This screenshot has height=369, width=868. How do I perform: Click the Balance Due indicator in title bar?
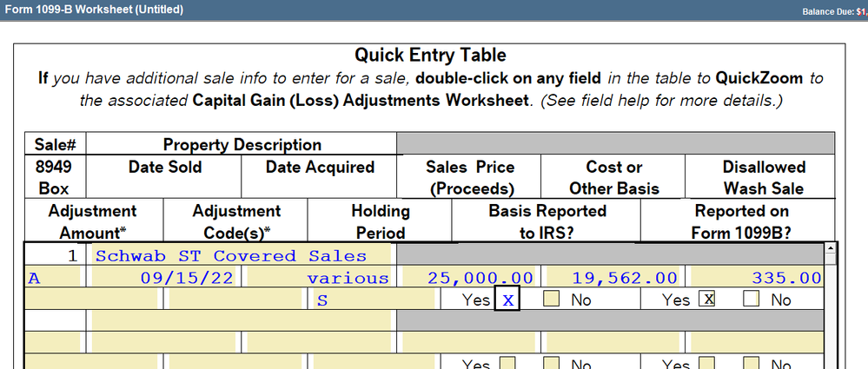tap(836, 10)
